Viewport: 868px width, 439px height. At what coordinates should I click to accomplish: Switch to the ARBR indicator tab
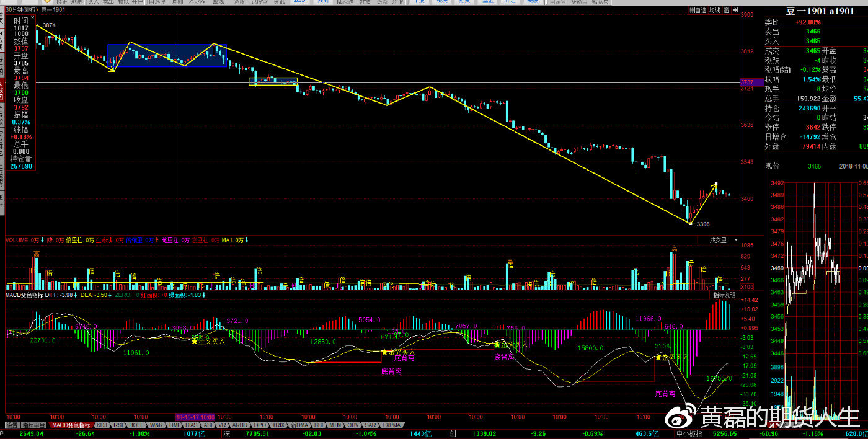[241, 425]
